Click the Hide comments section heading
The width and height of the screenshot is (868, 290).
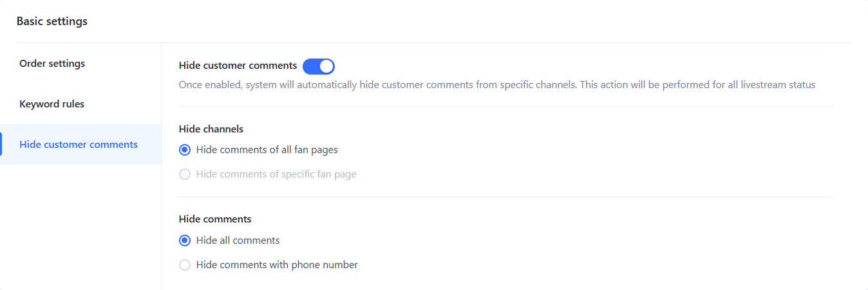pos(215,219)
